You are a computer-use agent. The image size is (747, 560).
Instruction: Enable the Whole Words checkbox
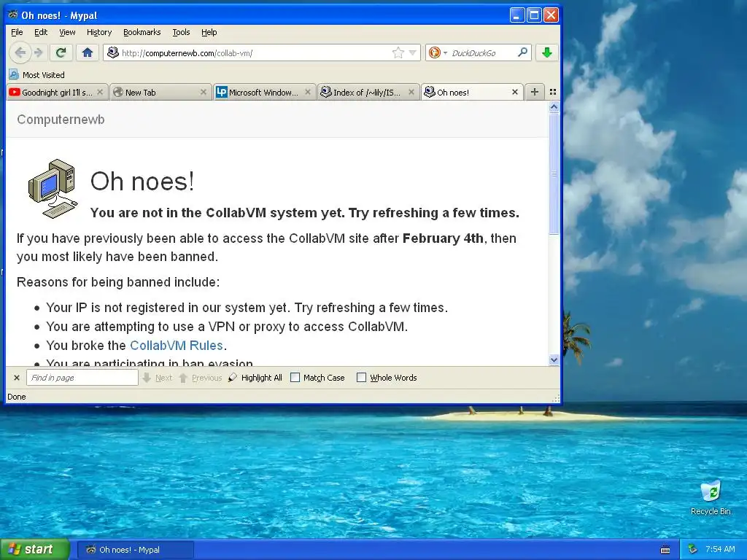pyautogui.click(x=362, y=378)
